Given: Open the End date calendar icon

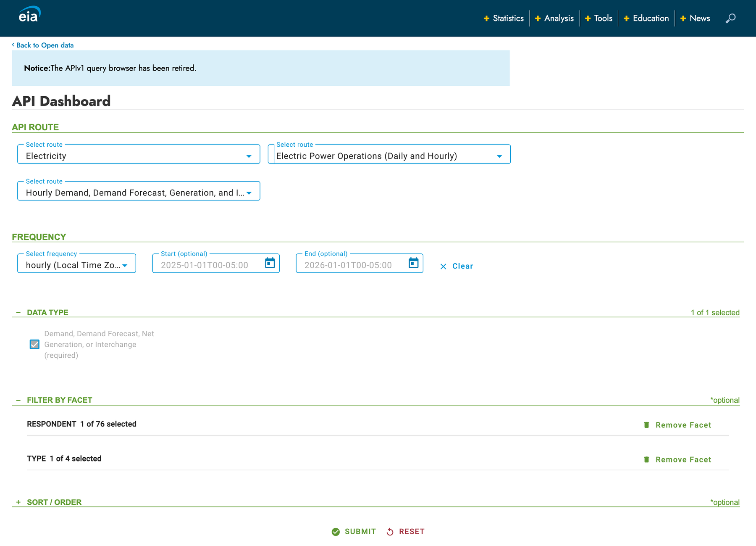Looking at the screenshot, I should click(413, 263).
